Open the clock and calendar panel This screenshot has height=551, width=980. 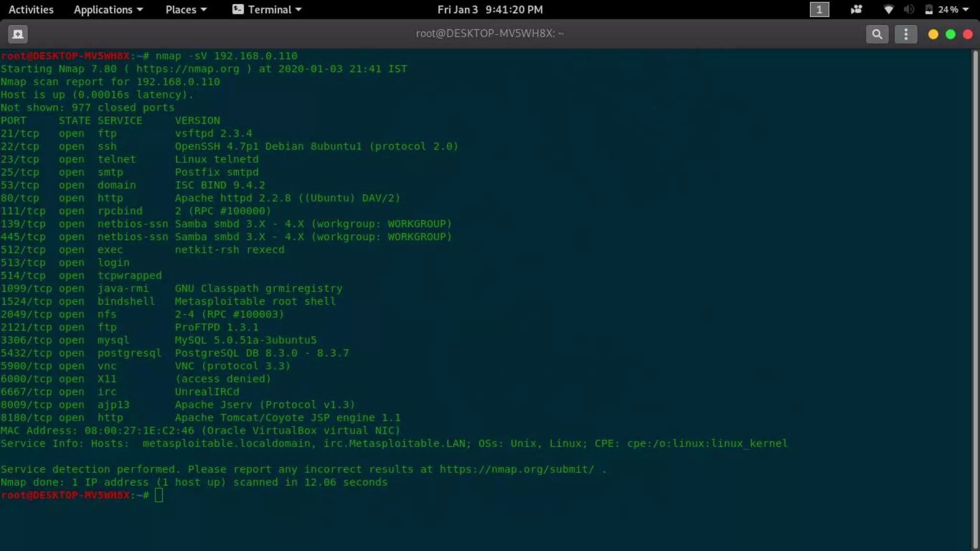[x=490, y=10]
